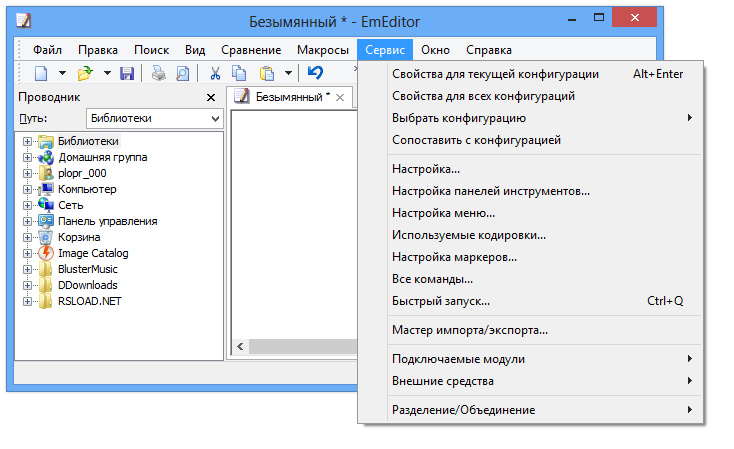Open the Поиск menu

152,50
